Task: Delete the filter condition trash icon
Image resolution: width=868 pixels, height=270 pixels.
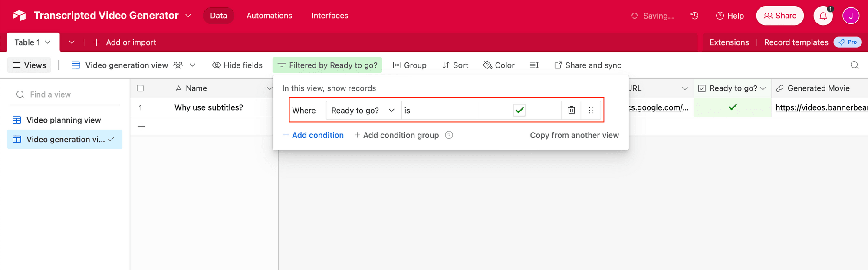Action: click(x=572, y=110)
